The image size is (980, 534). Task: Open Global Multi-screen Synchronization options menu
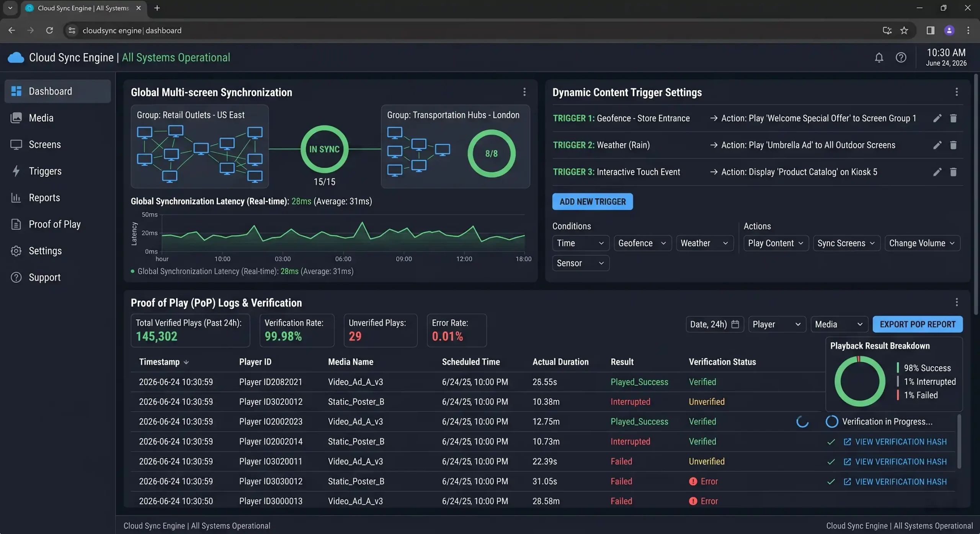click(x=524, y=92)
